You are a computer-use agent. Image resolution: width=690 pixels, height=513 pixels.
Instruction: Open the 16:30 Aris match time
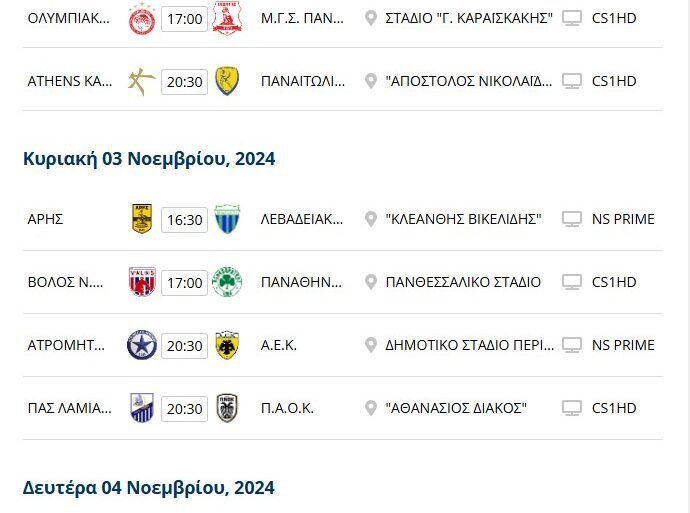coord(184,219)
